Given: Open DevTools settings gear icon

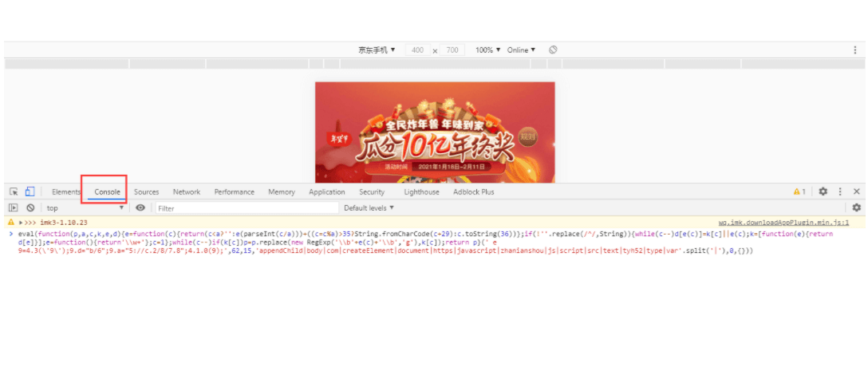Looking at the screenshot, I should 823,191.
